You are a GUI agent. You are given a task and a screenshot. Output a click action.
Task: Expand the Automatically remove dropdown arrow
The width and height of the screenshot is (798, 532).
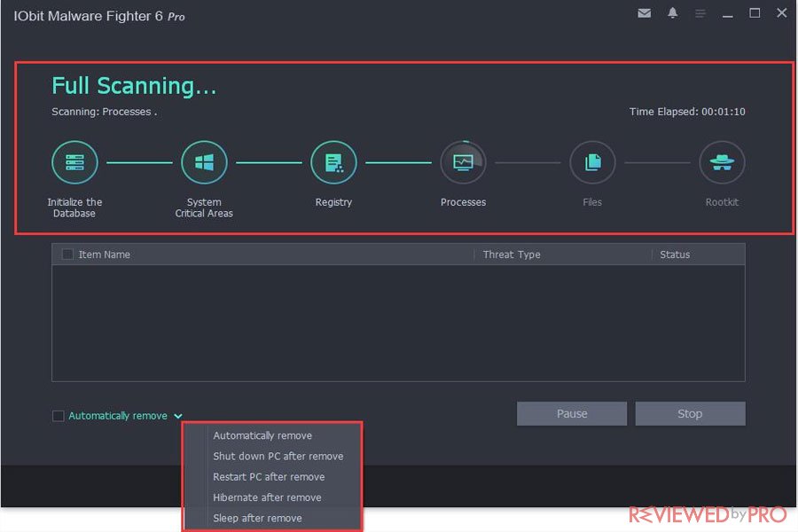pos(178,416)
